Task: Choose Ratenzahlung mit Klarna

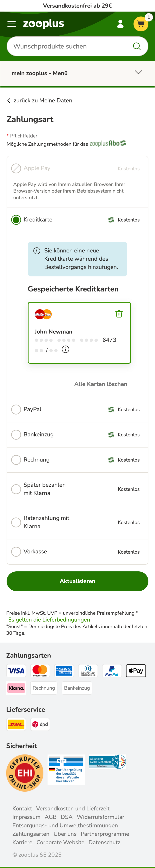Action: click(x=16, y=522)
